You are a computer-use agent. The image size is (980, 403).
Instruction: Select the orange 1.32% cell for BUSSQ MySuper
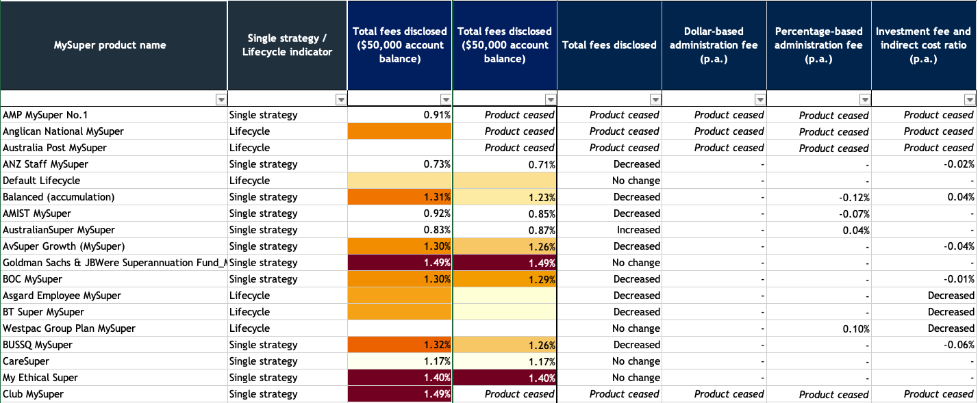tap(400, 345)
